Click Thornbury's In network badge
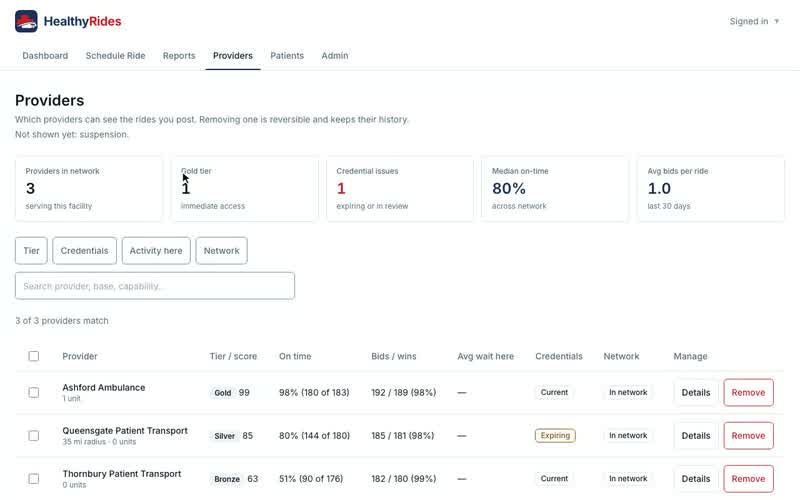800x500 pixels. pyautogui.click(x=628, y=479)
